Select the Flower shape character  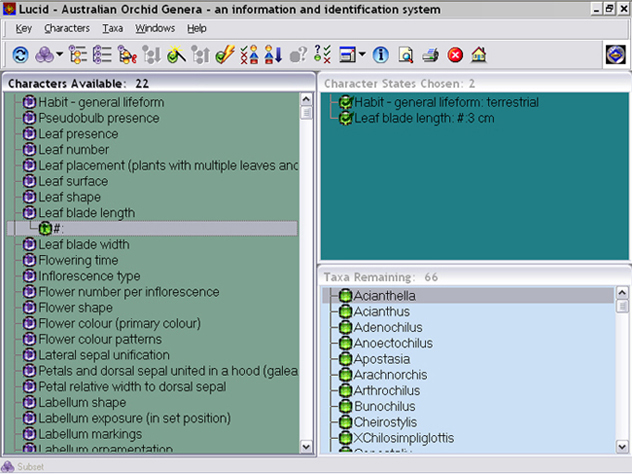click(75, 308)
